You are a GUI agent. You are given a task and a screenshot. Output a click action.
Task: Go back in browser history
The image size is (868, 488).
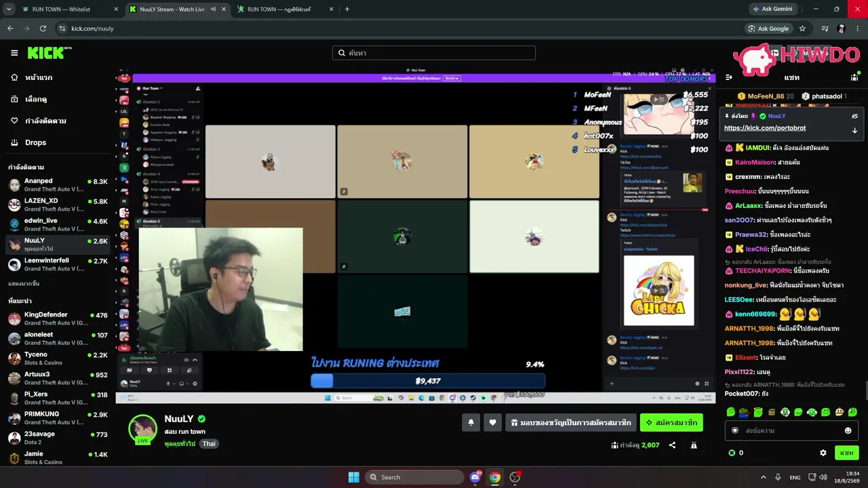pos(10,28)
